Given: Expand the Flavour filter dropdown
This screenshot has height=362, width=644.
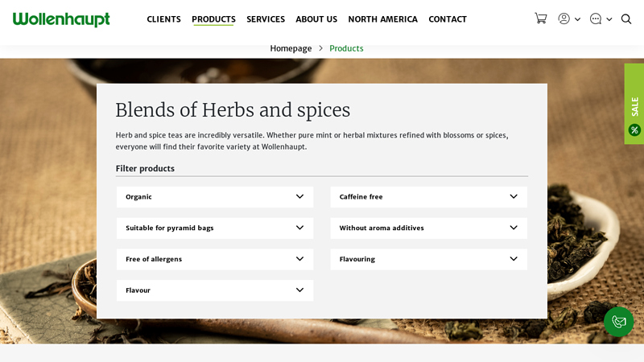Looking at the screenshot, I should (215, 290).
